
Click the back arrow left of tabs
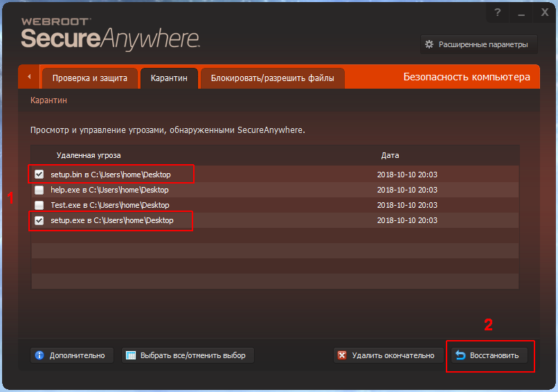pos(29,77)
